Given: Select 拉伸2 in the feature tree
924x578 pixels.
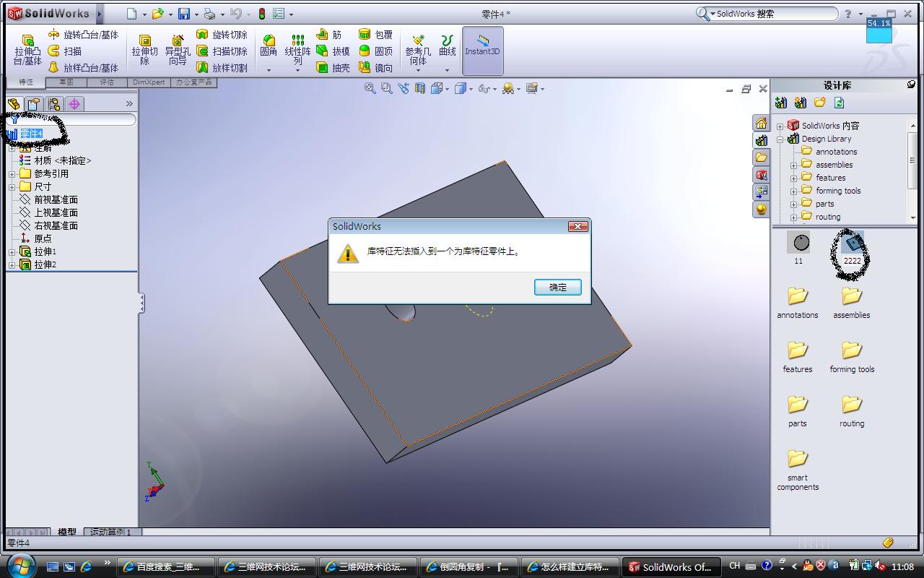Looking at the screenshot, I should coord(38,265).
